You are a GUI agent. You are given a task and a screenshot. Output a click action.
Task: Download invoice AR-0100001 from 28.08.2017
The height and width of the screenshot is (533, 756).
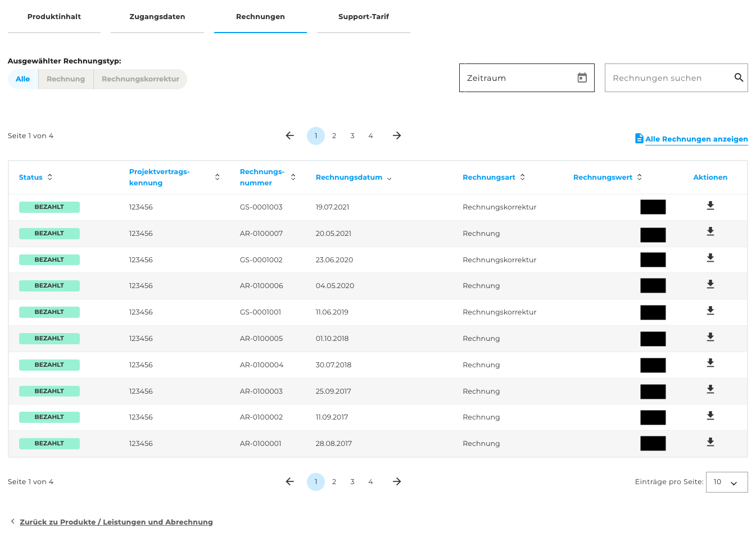(710, 443)
